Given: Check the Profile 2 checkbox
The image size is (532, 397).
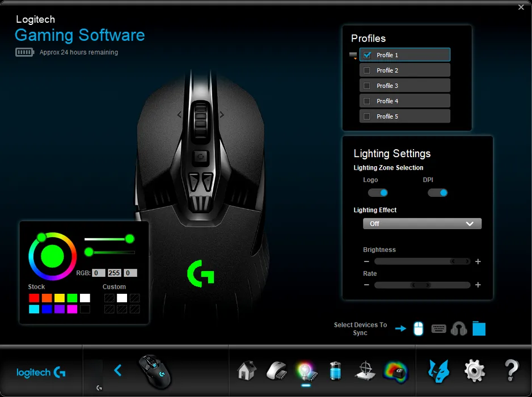Looking at the screenshot, I should (367, 70).
